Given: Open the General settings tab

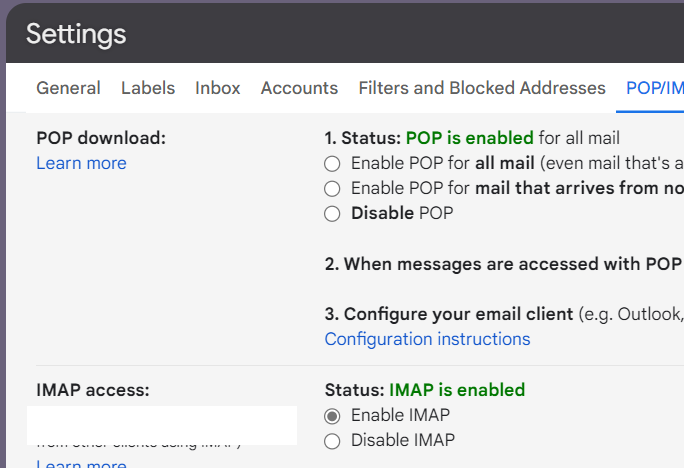Looking at the screenshot, I should tap(68, 88).
